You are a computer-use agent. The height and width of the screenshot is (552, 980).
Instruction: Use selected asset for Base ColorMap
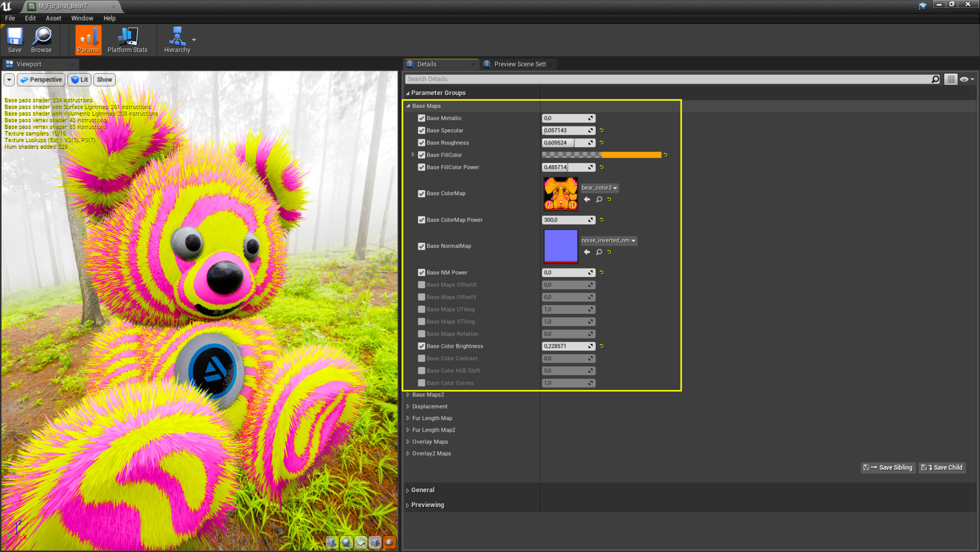pyautogui.click(x=587, y=199)
